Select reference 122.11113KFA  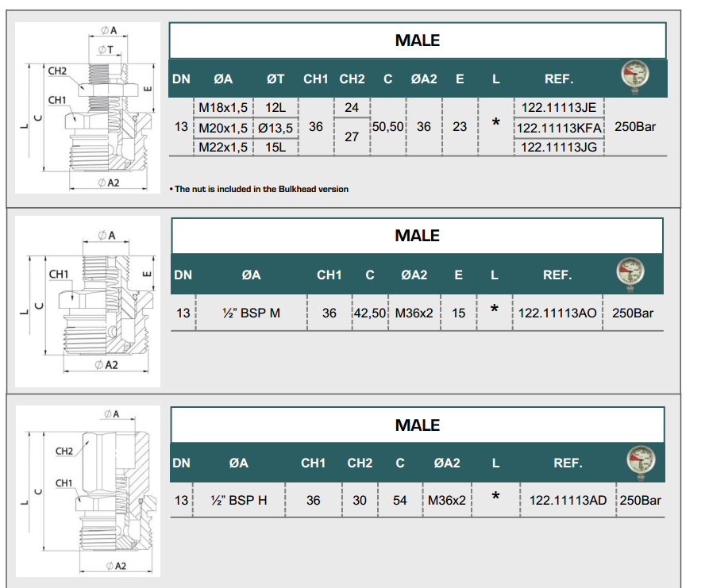pyautogui.click(x=560, y=127)
